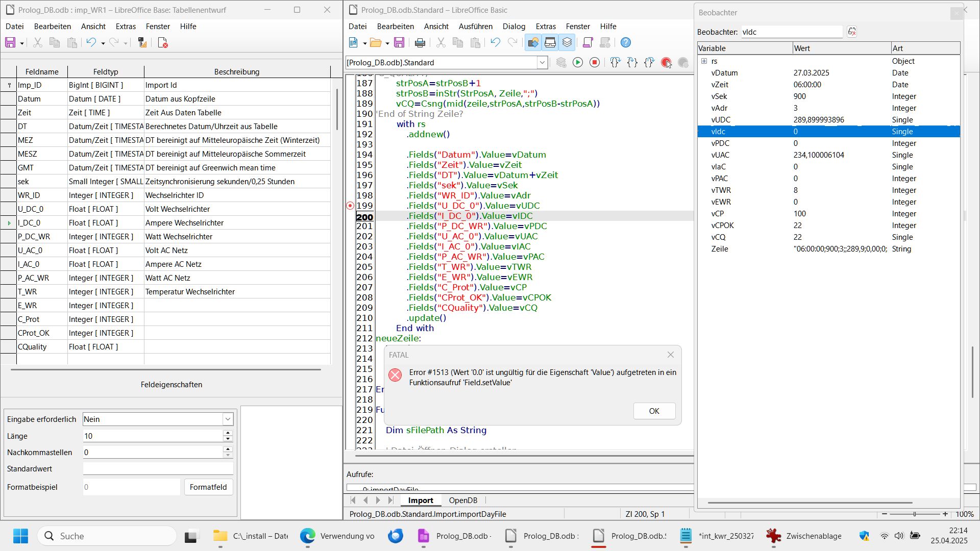
Task: Import Basic source with scroll icon
Action: pyautogui.click(x=587, y=43)
